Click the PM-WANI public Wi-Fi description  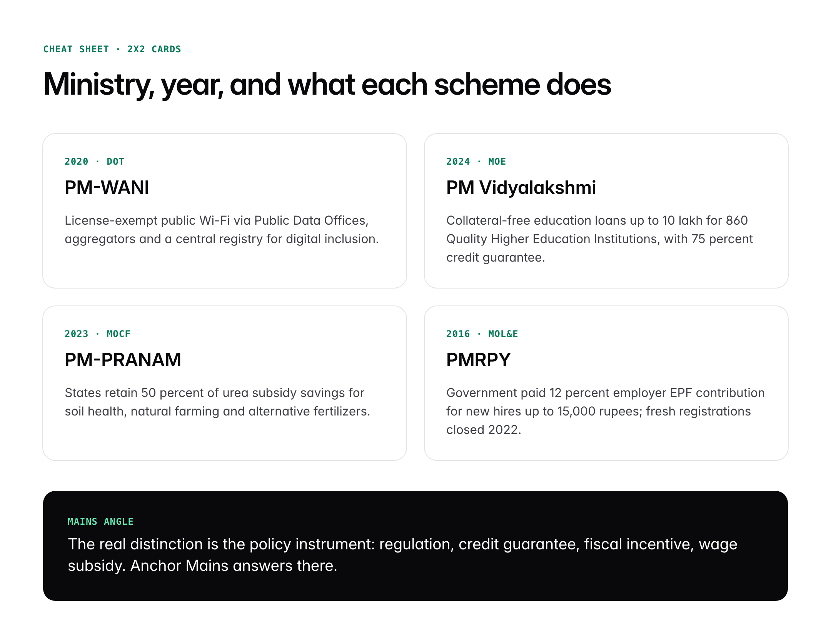[222, 229]
